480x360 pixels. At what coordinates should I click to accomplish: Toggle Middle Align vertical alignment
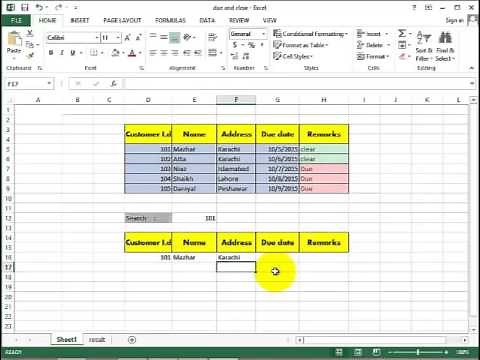pos(164,37)
